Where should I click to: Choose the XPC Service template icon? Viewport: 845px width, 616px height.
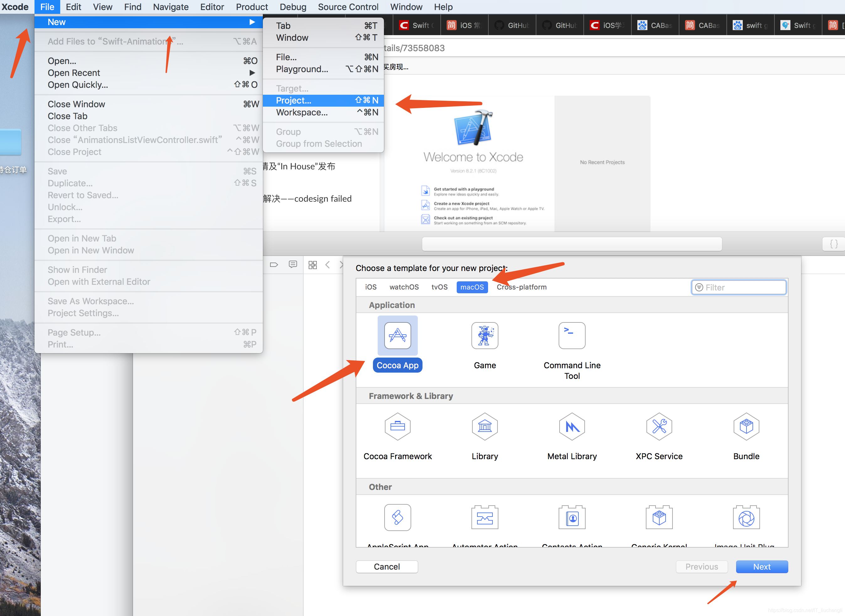tap(659, 426)
